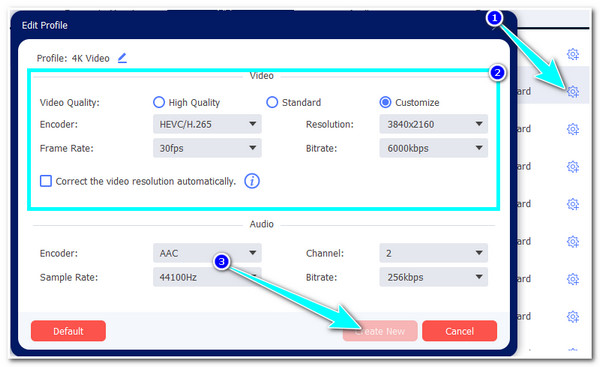Open the info icon beside the auto-correct resolution option
600x367 pixels.
(x=252, y=181)
